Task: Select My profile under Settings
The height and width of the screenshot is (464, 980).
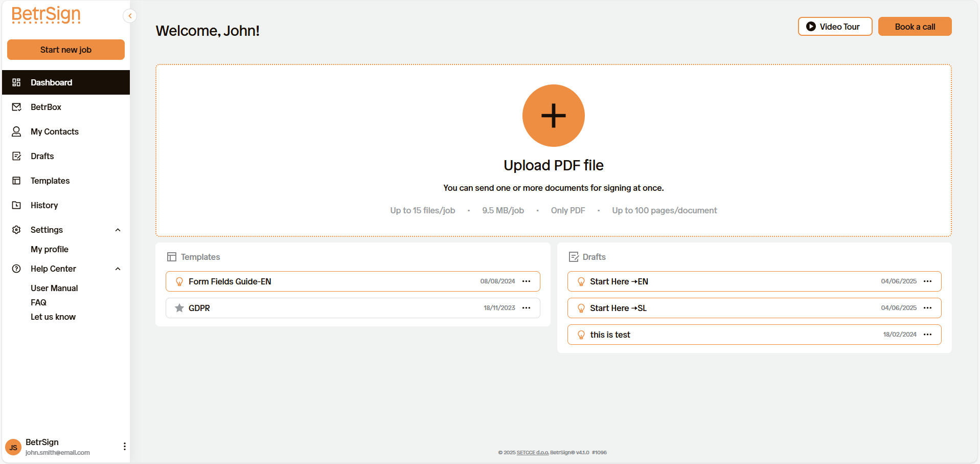Action: tap(49, 249)
